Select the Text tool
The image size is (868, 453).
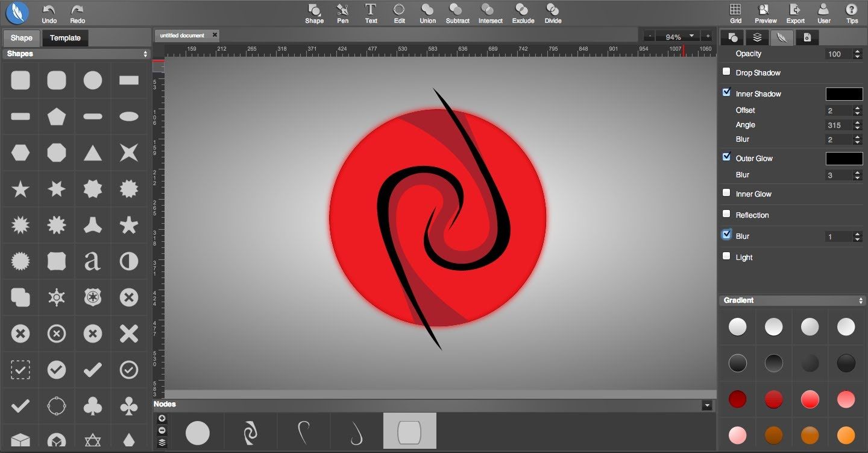(370, 12)
